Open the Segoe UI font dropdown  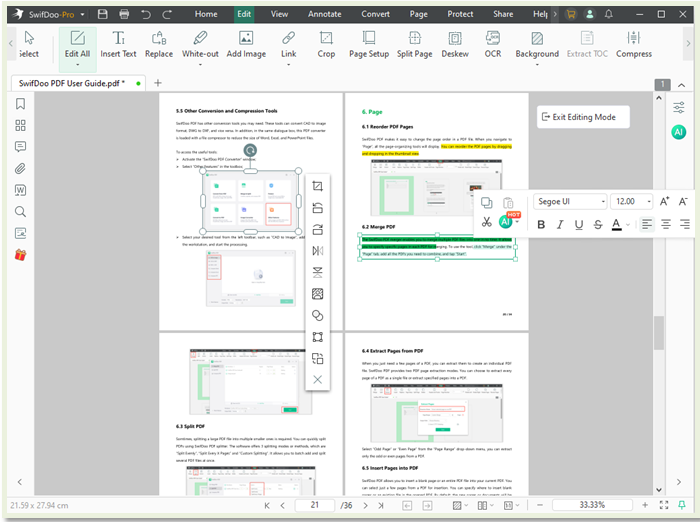click(x=569, y=201)
